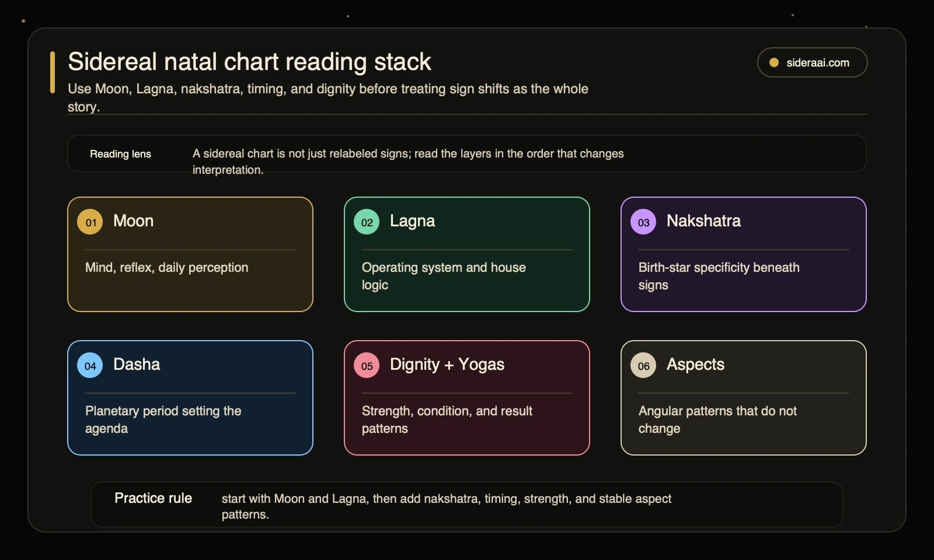Click the 'start with Moon and Lagna' sentence
This screenshot has height=560, width=934.
447,506
